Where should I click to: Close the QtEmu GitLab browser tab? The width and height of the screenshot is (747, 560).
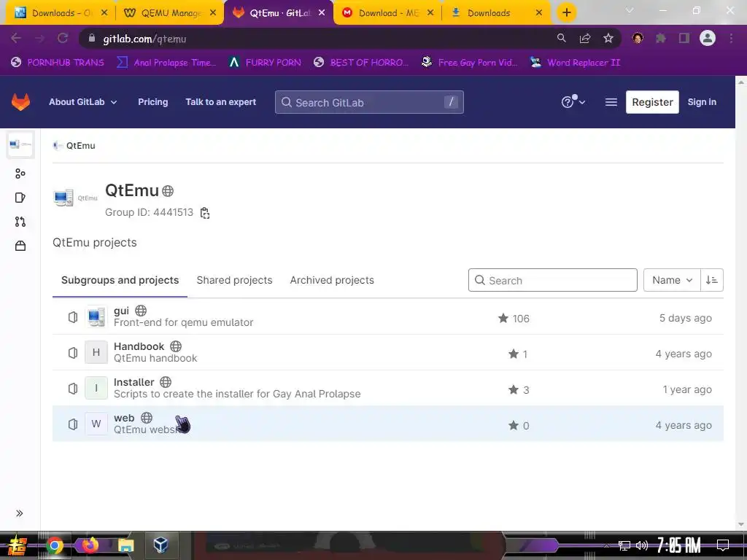322,13
